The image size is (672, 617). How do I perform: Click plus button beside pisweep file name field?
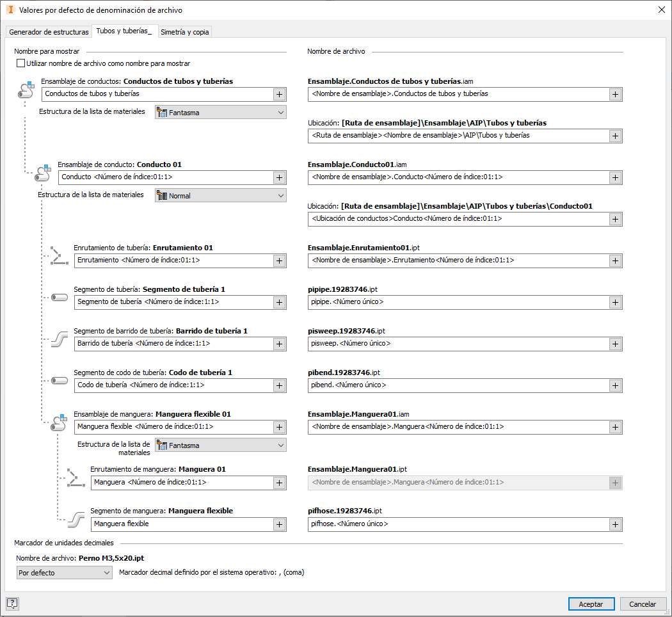[615, 344]
